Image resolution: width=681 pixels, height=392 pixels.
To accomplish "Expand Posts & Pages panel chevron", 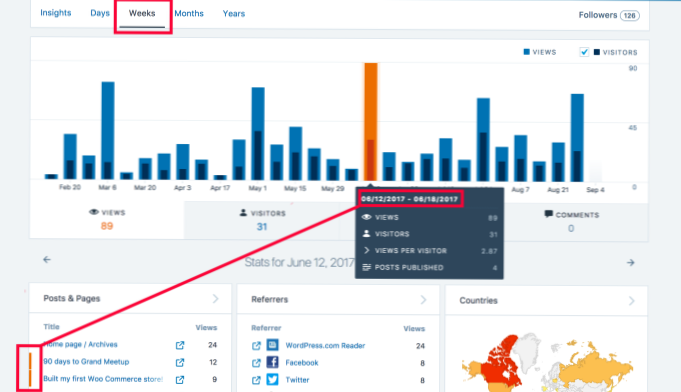I will tap(215, 299).
